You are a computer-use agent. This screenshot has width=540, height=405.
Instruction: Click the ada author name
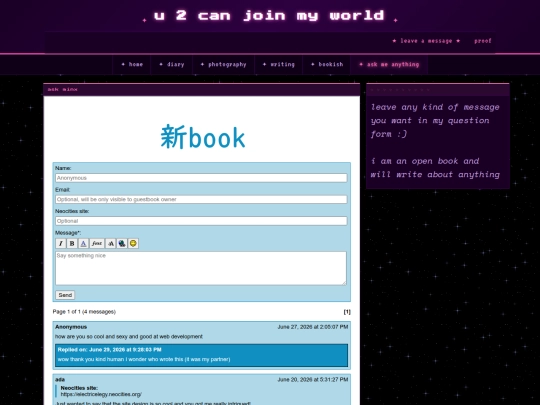pyautogui.click(x=60, y=380)
